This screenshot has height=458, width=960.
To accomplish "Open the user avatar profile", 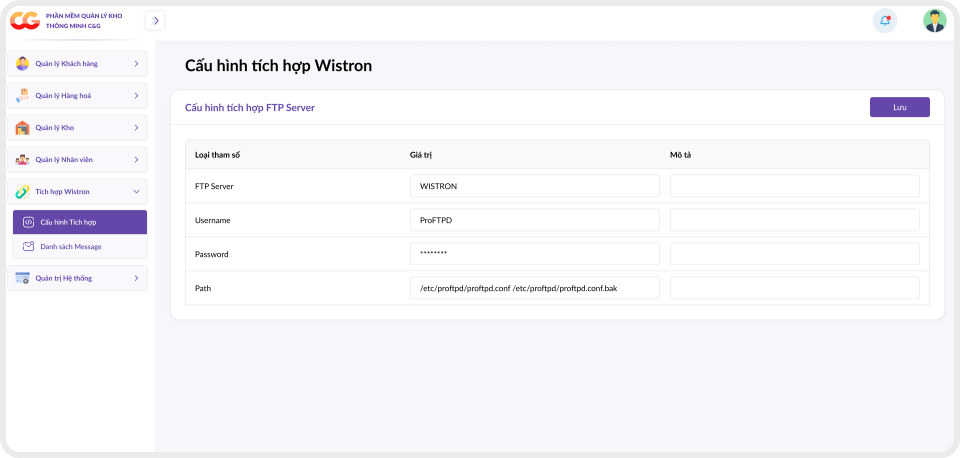I will [x=934, y=21].
